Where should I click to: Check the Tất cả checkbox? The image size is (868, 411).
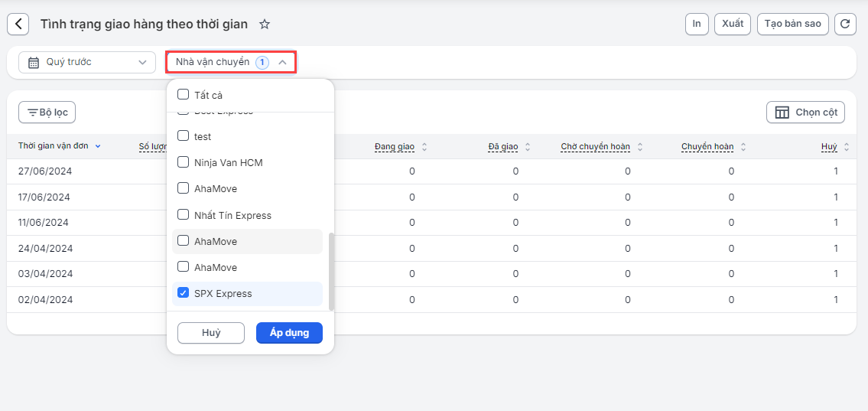tap(184, 95)
